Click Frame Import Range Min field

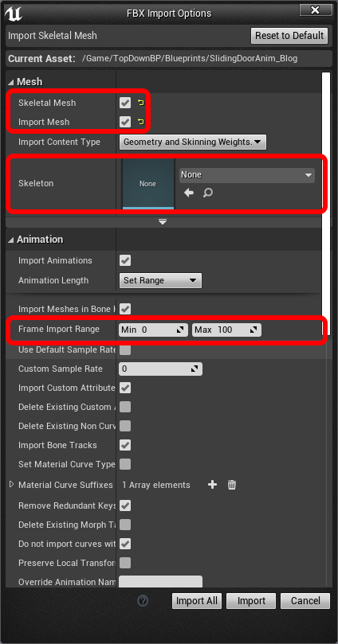[x=154, y=330]
